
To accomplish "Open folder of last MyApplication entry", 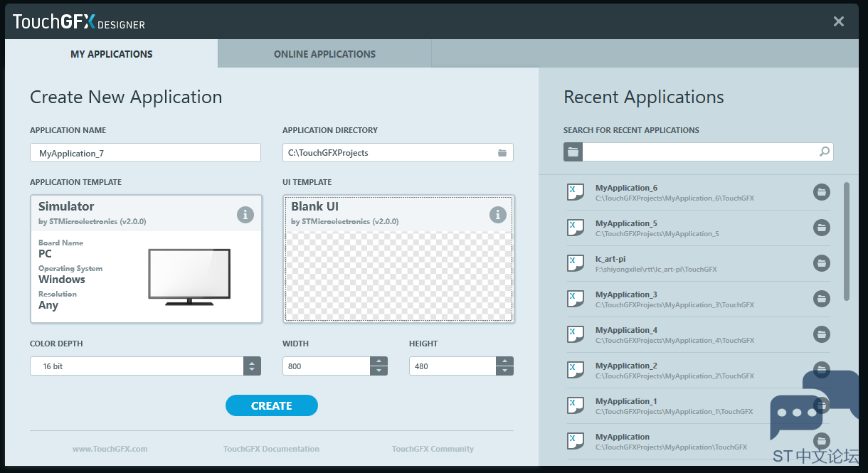I will coord(822,441).
